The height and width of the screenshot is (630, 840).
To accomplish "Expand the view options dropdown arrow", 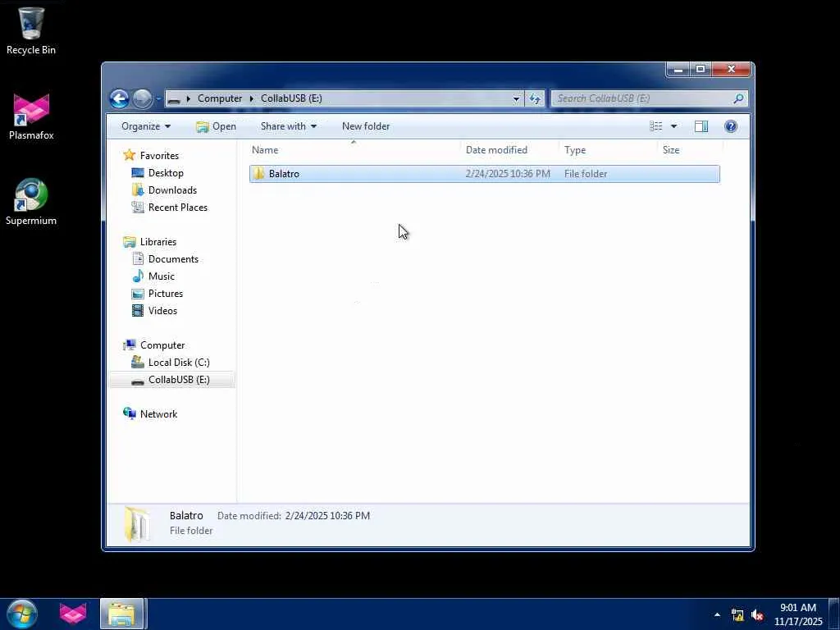I will click(673, 126).
